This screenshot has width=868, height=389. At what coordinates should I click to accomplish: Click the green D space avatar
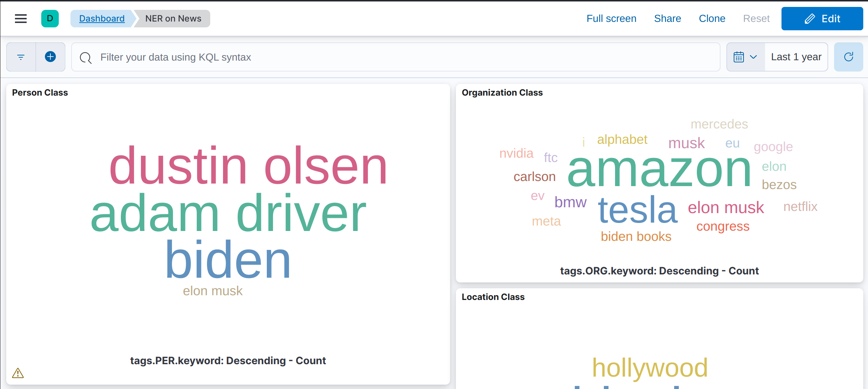[50, 19]
